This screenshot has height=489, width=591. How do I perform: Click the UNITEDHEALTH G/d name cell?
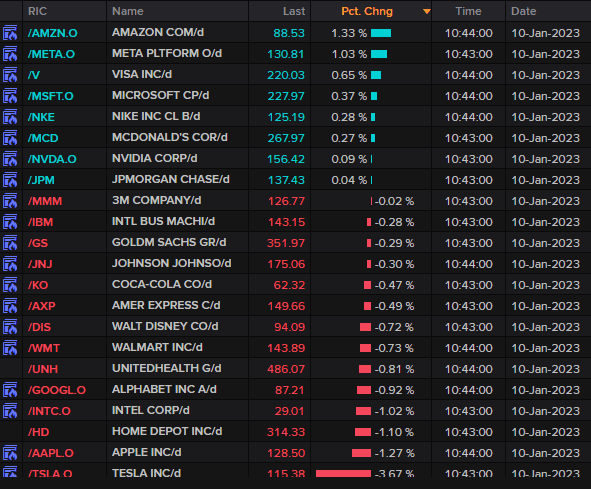pos(167,368)
